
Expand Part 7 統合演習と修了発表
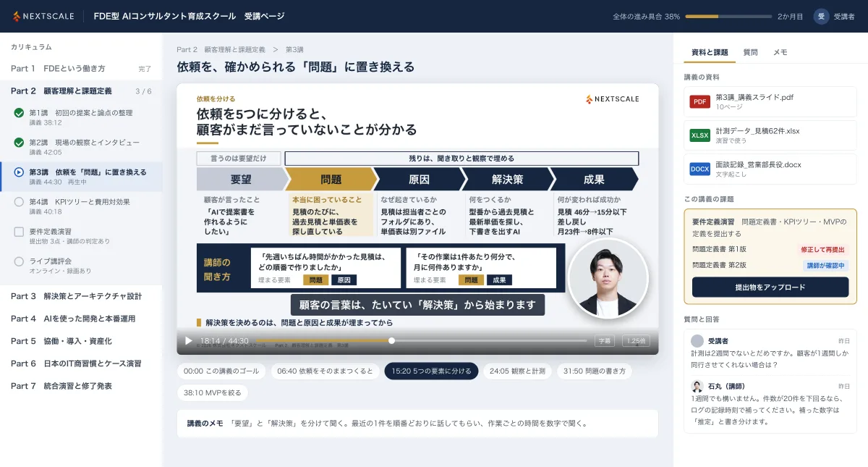[81, 386]
